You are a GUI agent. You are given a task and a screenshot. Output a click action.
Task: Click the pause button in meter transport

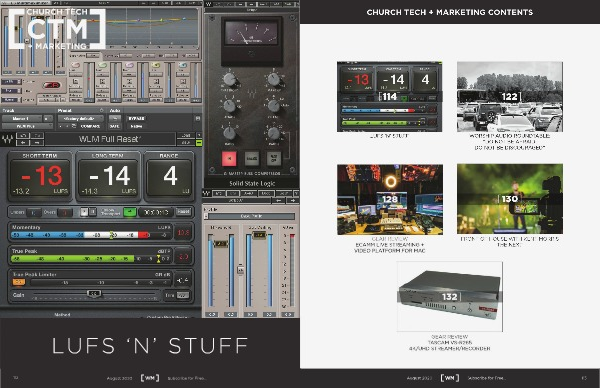[x=92, y=212]
